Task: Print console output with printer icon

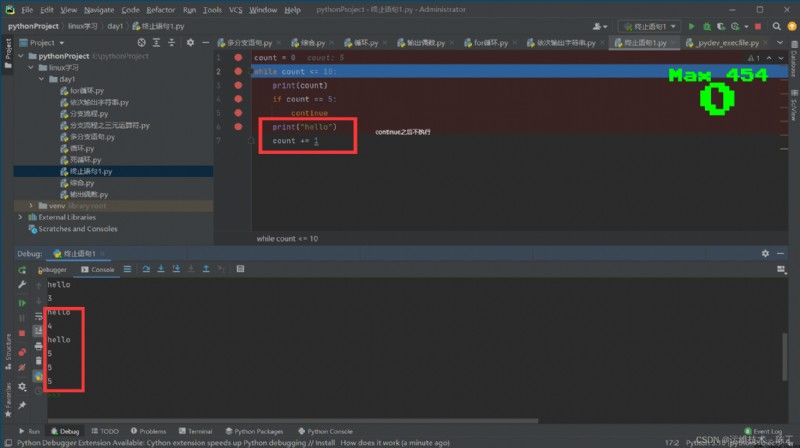Action: coord(38,346)
